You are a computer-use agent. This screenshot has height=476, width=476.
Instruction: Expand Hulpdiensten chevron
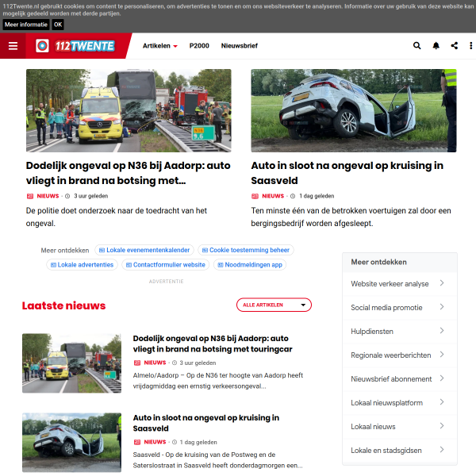point(442,331)
